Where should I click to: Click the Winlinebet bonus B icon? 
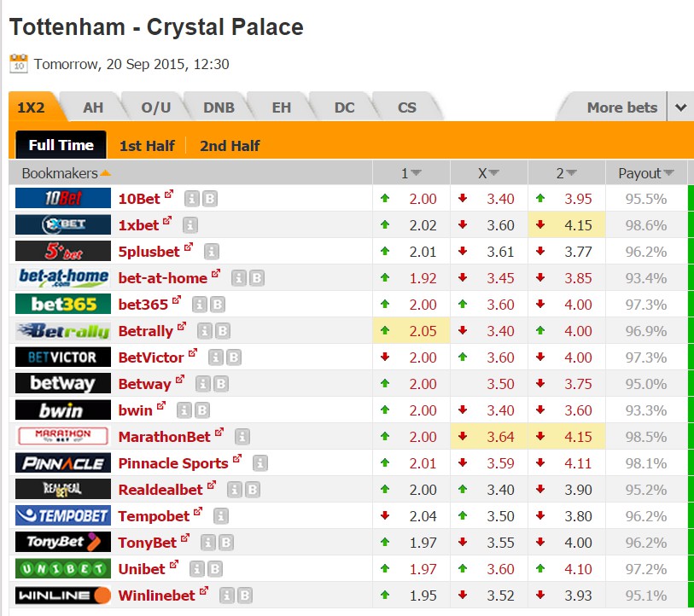click(x=244, y=596)
